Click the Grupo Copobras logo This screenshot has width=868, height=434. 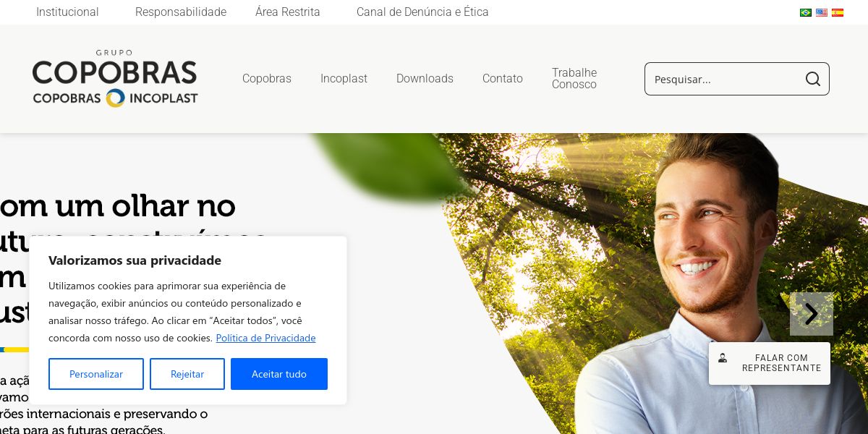tap(115, 78)
